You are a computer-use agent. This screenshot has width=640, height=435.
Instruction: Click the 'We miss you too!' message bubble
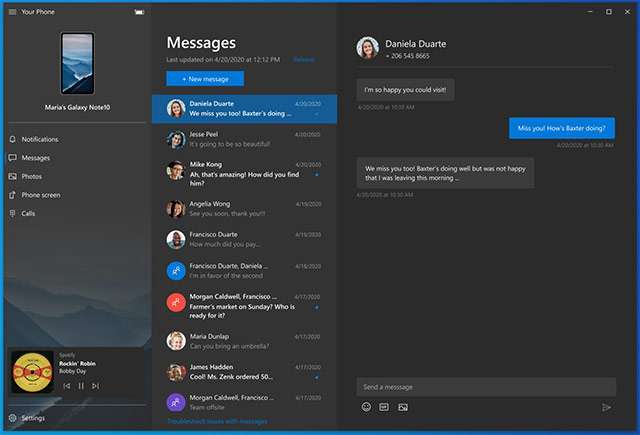click(445, 173)
